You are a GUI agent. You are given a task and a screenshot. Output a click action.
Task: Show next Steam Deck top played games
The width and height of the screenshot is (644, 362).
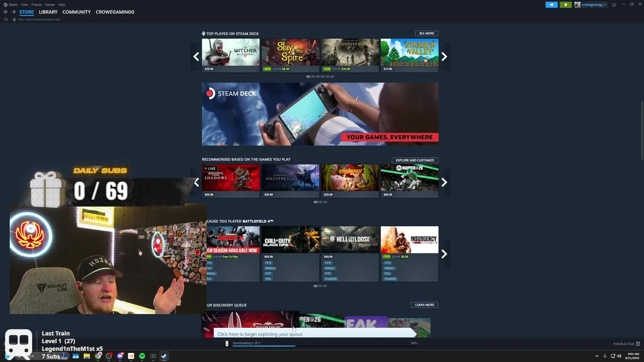pyautogui.click(x=444, y=57)
